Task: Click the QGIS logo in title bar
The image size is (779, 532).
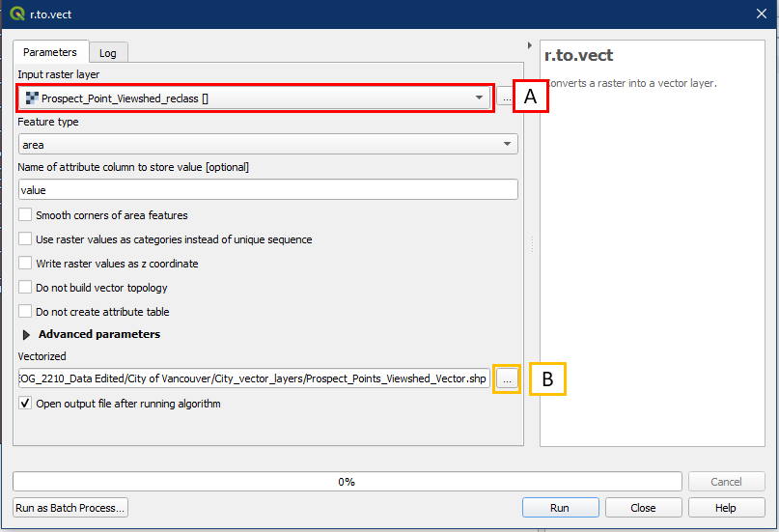Action: point(16,14)
